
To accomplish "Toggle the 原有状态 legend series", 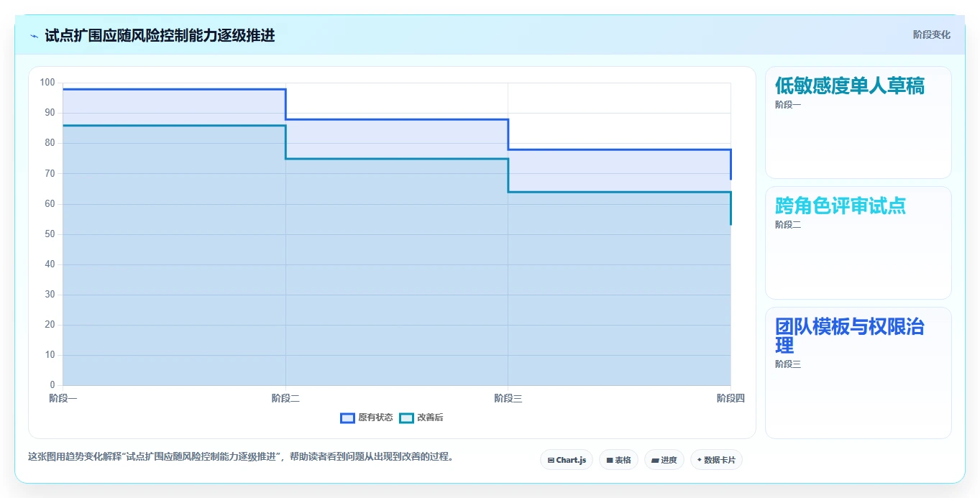I will pyautogui.click(x=367, y=418).
